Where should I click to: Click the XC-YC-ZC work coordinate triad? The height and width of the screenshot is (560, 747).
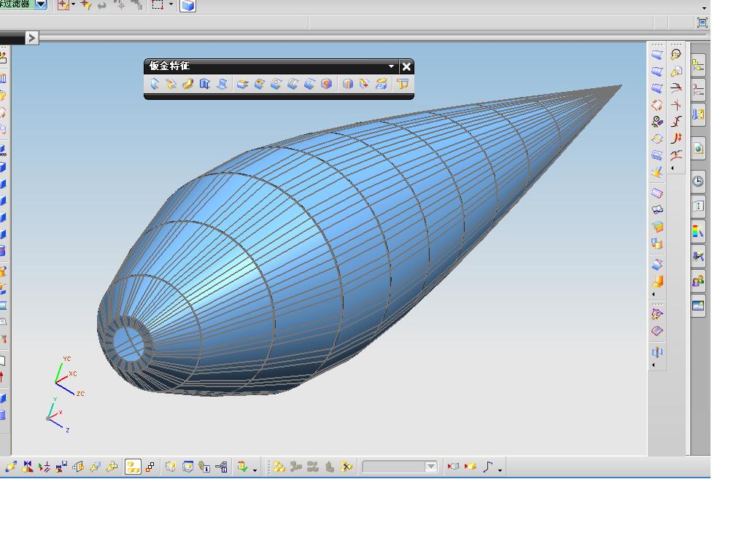pyautogui.click(x=68, y=376)
